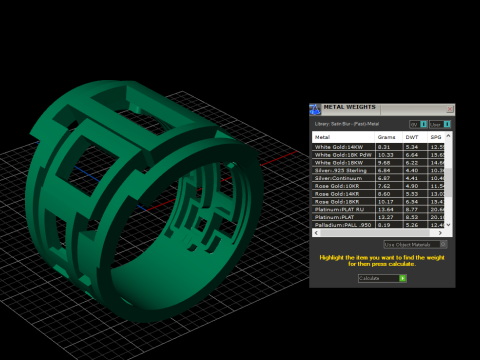Click 10.33 grams value cell
480x360 pixels.
point(389,155)
